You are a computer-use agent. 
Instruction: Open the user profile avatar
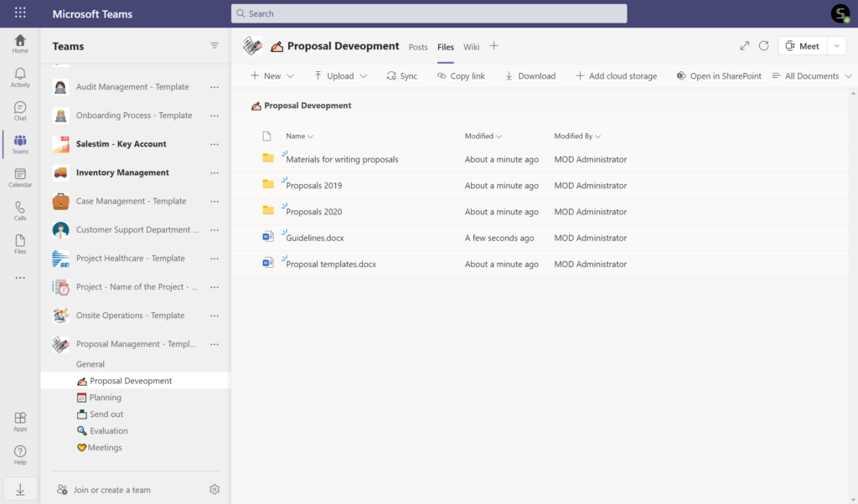pos(840,13)
